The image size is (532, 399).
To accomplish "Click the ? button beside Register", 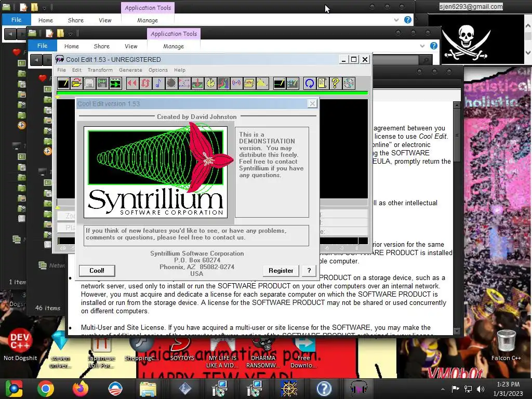I will pyautogui.click(x=309, y=270).
